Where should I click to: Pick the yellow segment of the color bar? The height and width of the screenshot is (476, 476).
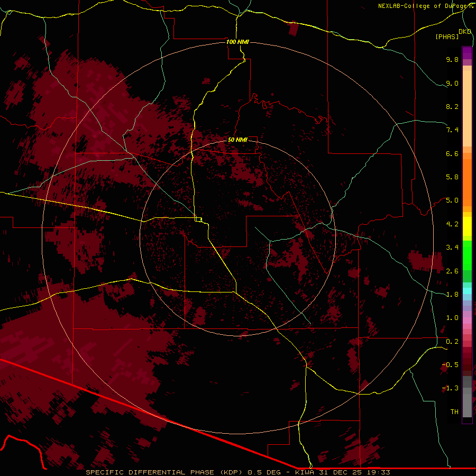coord(467,226)
